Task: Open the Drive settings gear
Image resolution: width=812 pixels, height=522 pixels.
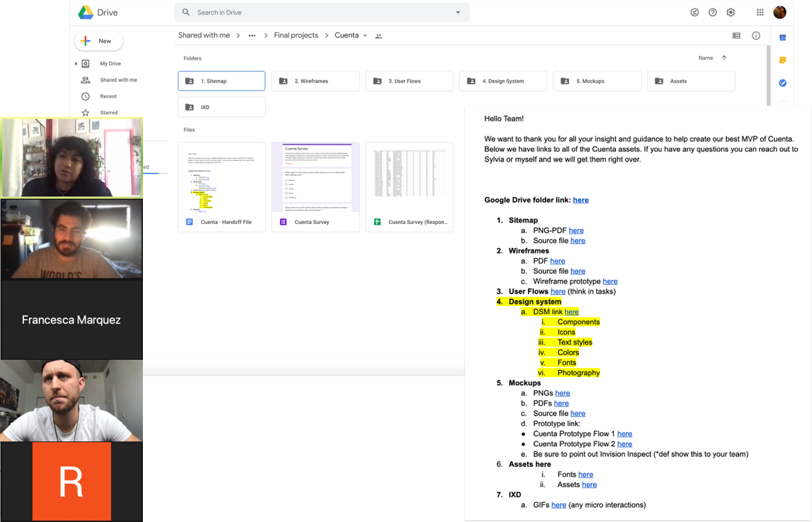Action: [x=731, y=12]
